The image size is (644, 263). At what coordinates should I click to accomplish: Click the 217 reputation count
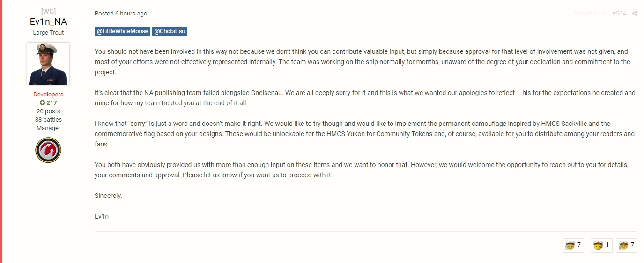coord(52,103)
